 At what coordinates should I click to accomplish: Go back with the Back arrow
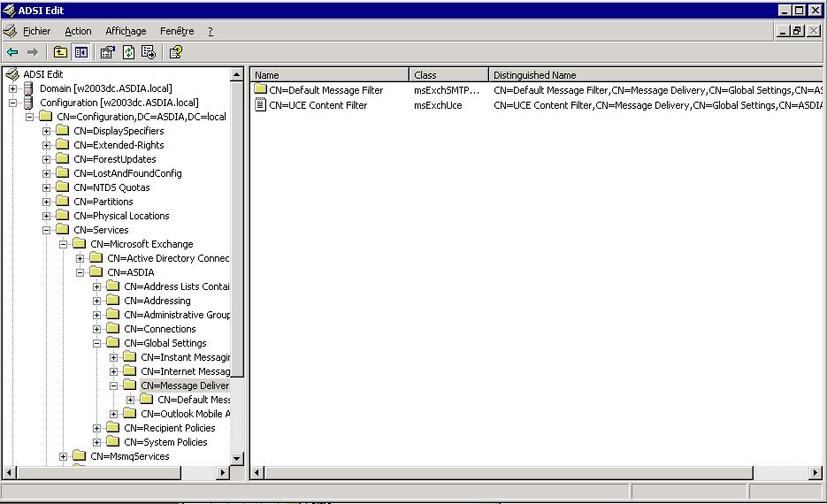[x=12, y=52]
